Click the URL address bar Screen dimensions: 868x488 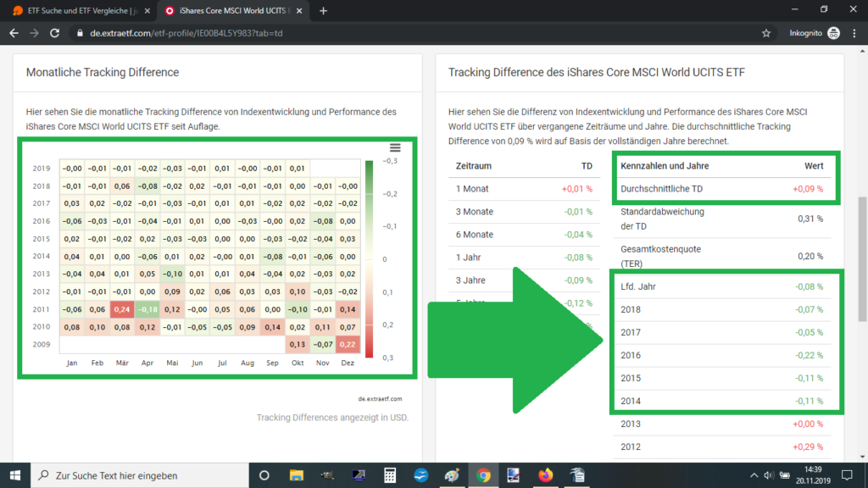point(420,33)
